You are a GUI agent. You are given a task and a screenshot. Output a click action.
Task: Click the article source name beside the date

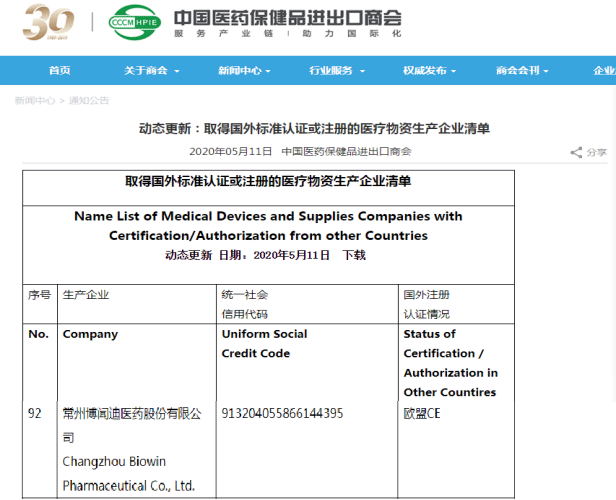pos(346,151)
